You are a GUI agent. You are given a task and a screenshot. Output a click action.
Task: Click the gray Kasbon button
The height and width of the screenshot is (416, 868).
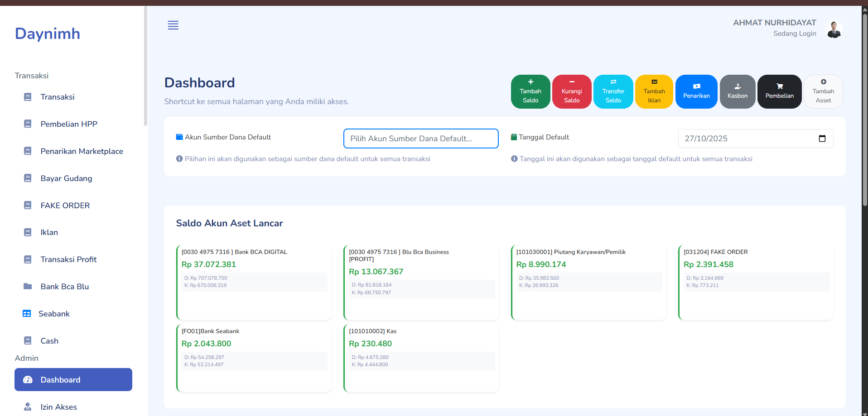pos(737,91)
